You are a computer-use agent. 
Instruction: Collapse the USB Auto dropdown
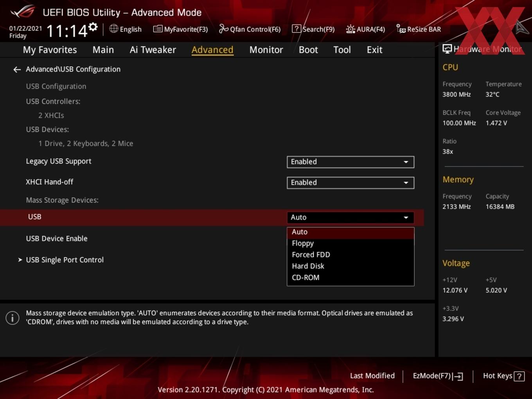(x=350, y=217)
